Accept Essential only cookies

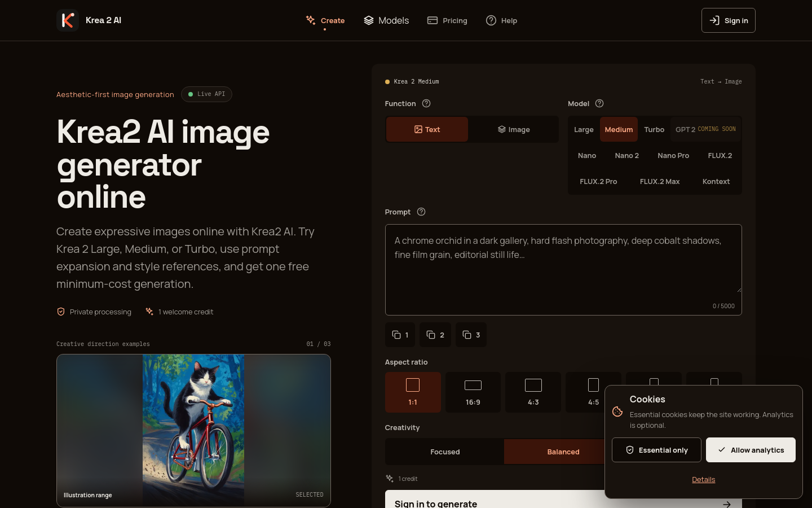click(x=656, y=450)
